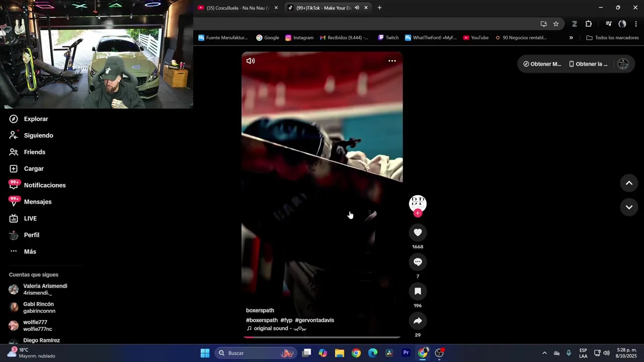Open Mensajes in sidebar
This screenshot has height=362, width=644.
pos(31,202)
